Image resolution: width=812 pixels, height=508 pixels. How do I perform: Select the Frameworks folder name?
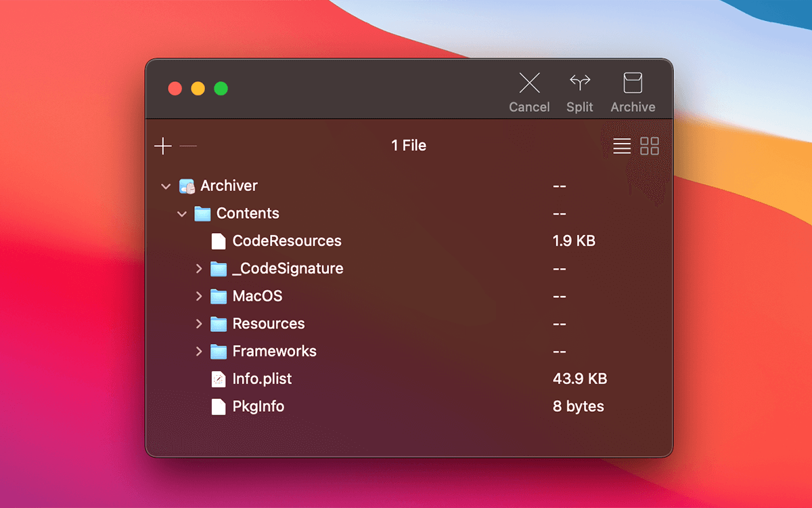tap(274, 352)
